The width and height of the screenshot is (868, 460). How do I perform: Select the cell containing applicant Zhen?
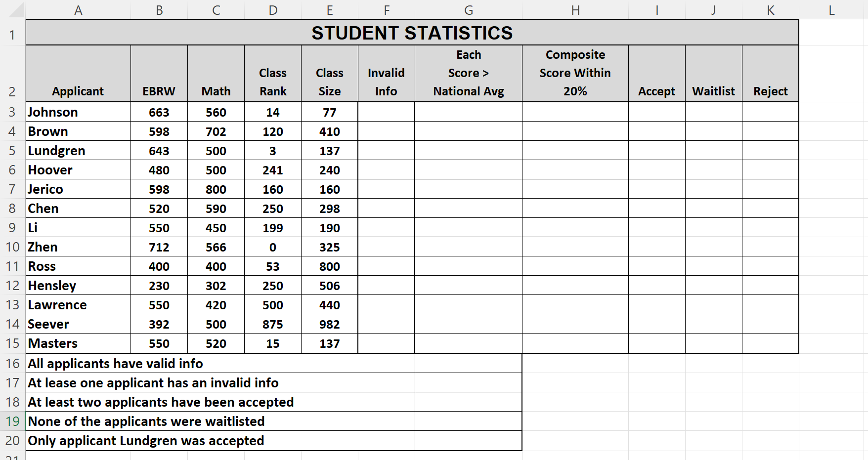[78, 247]
